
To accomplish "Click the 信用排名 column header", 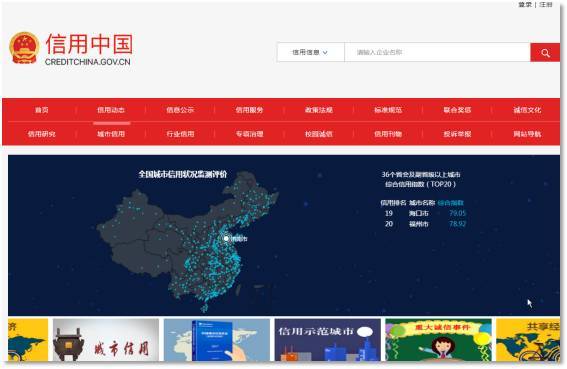I will click(393, 203).
